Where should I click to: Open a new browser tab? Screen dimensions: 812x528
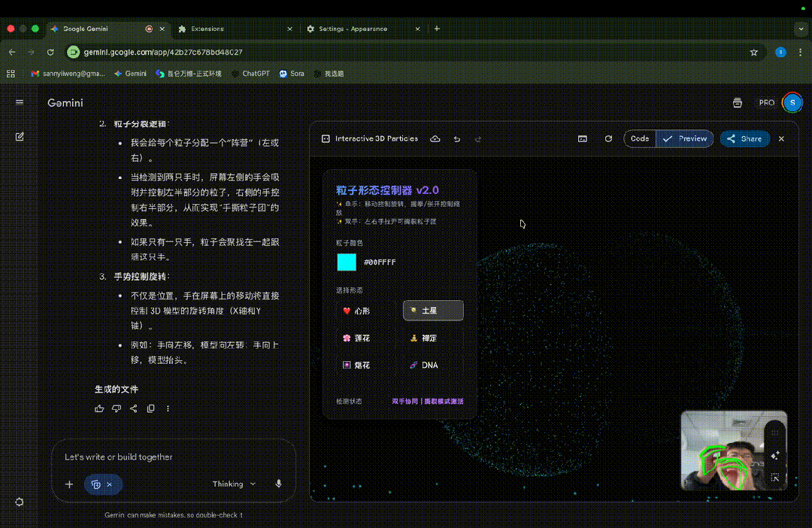point(437,29)
